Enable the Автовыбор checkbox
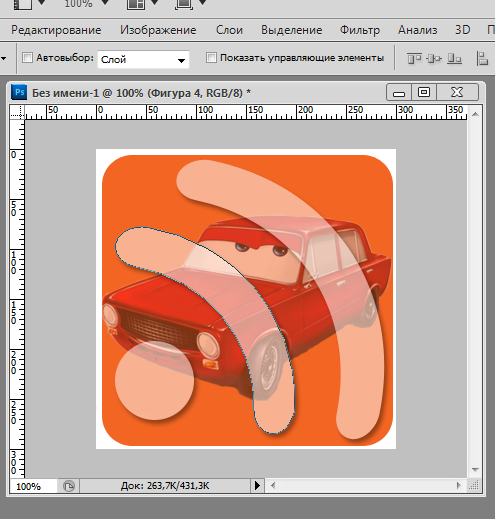This screenshot has height=519, width=495. (x=27, y=58)
